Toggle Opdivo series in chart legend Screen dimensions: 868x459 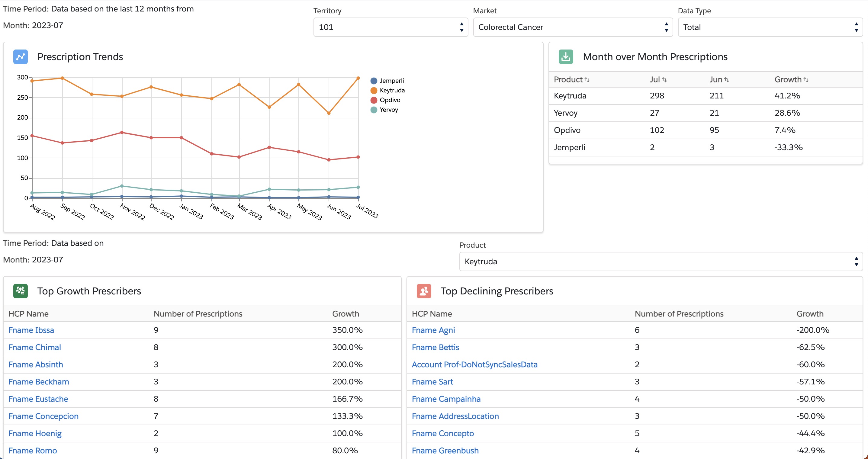pos(390,100)
